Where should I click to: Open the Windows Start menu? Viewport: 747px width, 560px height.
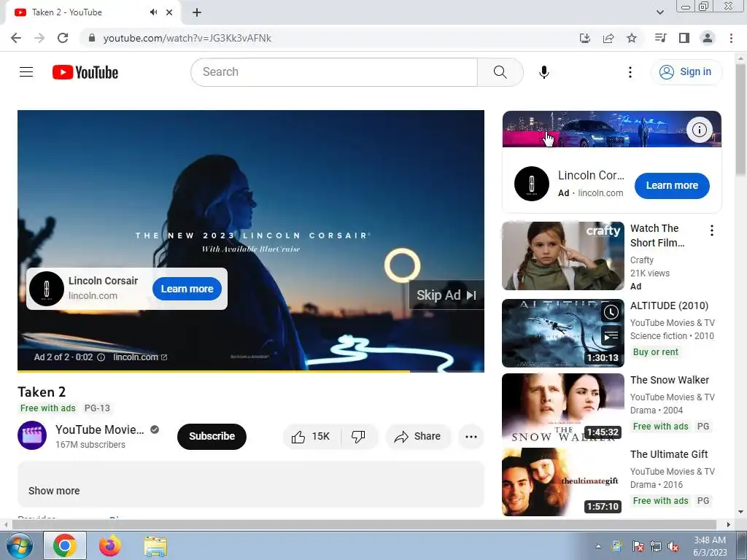[20, 545]
